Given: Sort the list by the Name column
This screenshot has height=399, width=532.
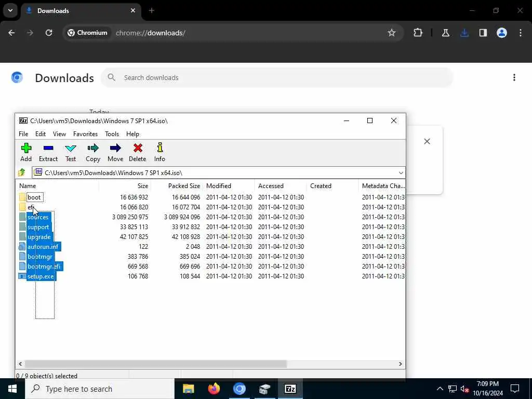Looking at the screenshot, I should [57, 186].
